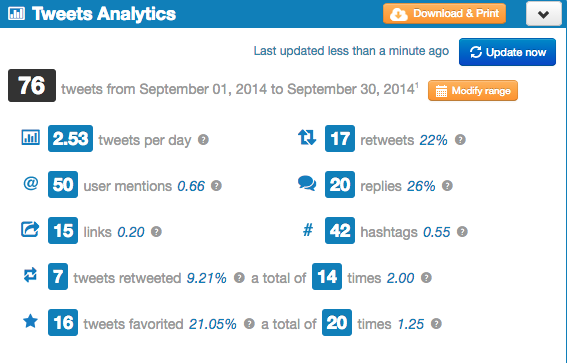Click the help icon after tweets favorited 21.05%
The height and width of the screenshot is (363, 571).
(249, 324)
